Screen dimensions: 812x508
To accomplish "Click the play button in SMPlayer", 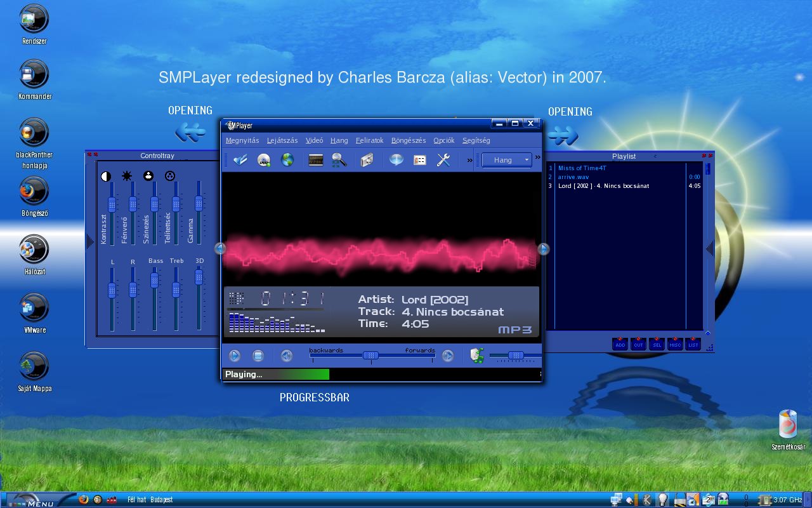I will [235, 356].
